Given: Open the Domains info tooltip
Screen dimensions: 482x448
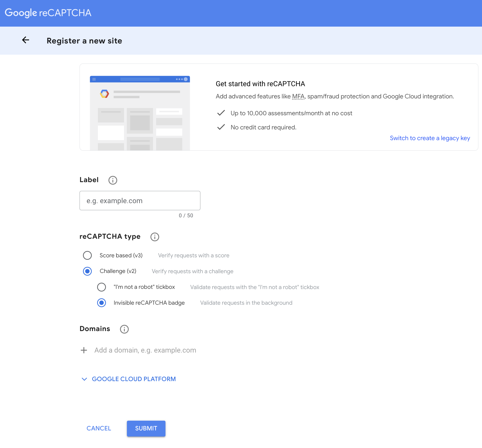Looking at the screenshot, I should tap(124, 329).
